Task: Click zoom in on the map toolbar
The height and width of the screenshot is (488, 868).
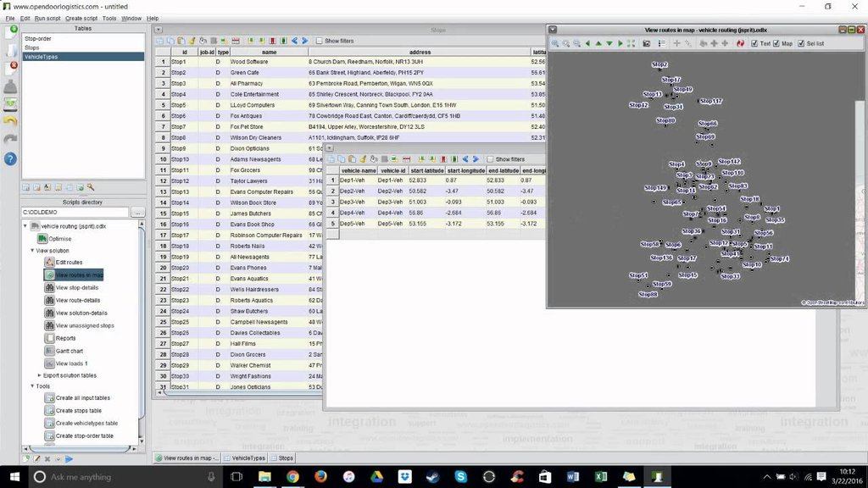Action: pos(555,43)
